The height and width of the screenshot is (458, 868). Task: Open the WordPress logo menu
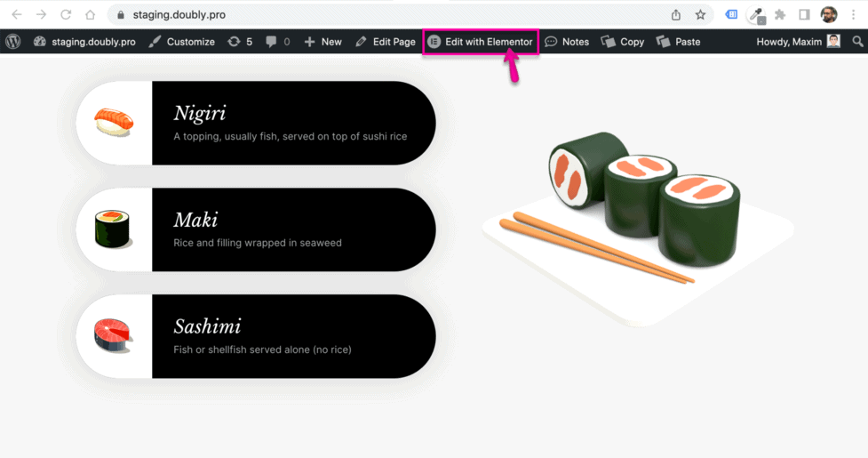click(13, 42)
